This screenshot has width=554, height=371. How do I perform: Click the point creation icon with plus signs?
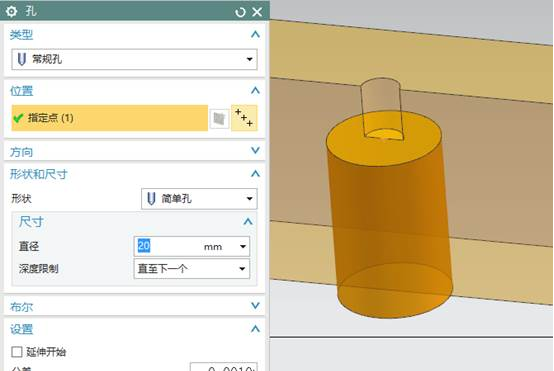(x=244, y=118)
